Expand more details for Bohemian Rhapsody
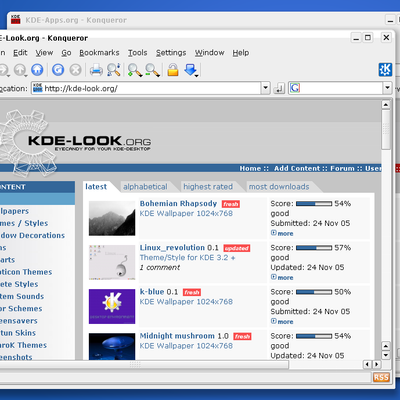 pyautogui.click(x=282, y=233)
